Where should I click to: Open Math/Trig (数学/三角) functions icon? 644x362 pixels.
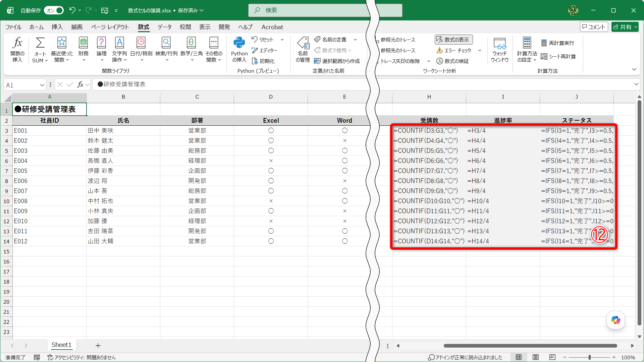[x=192, y=50]
